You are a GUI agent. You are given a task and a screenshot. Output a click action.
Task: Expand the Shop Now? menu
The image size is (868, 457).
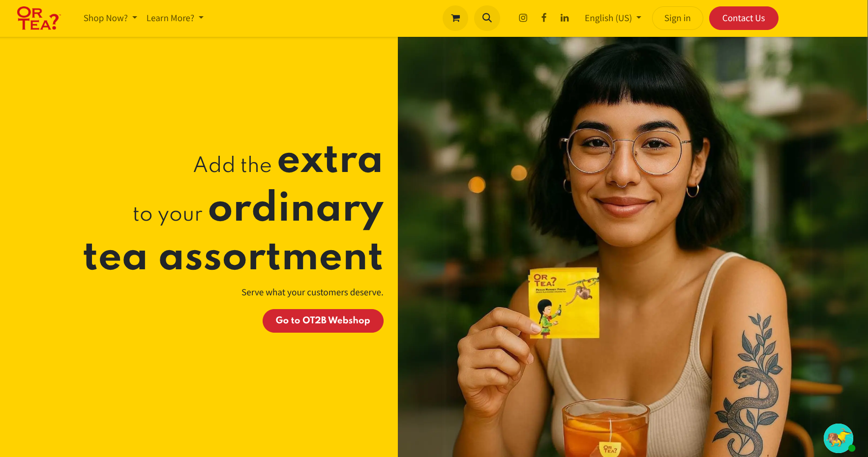[x=110, y=18]
